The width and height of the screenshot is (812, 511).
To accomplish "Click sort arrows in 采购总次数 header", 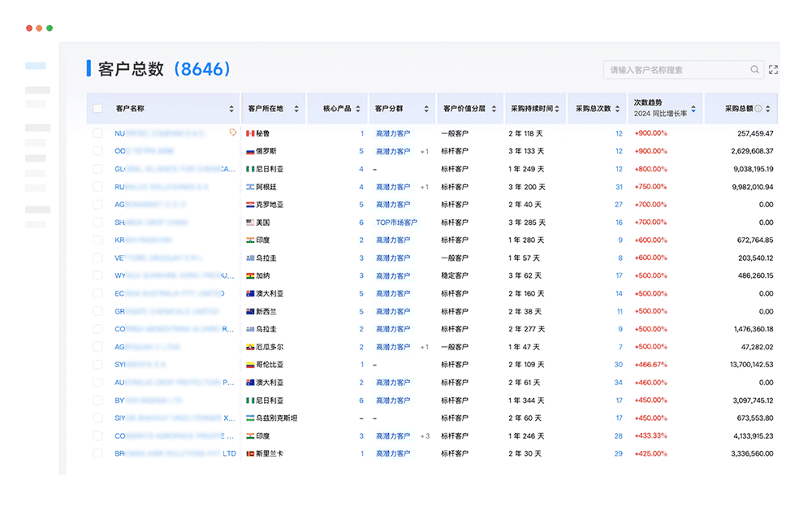I will pyautogui.click(x=618, y=109).
